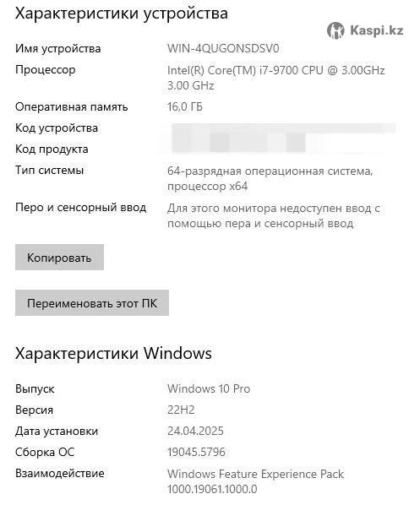Click the Код продукта label
This screenshot has width=420, height=505.
click(x=52, y=149)
